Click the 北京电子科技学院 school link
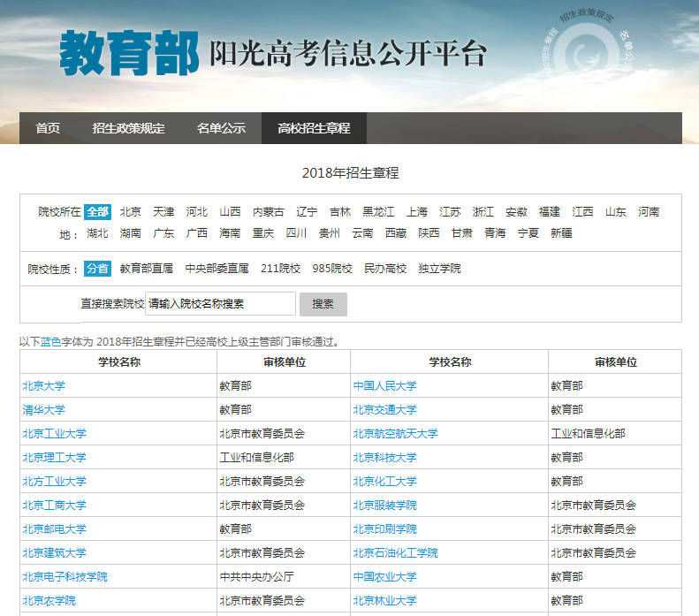This screenshot has width=699, height=616. point(65,577)
